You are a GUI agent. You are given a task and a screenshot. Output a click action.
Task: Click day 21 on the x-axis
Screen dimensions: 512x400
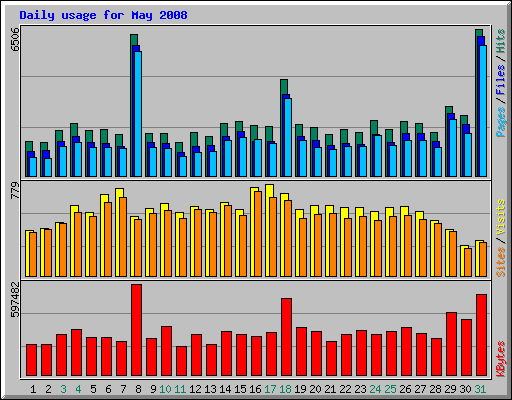point(330,389)
